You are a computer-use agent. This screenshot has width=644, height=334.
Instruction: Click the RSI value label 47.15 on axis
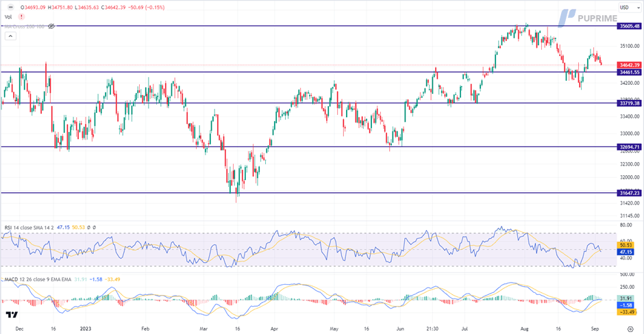(626, 252)
